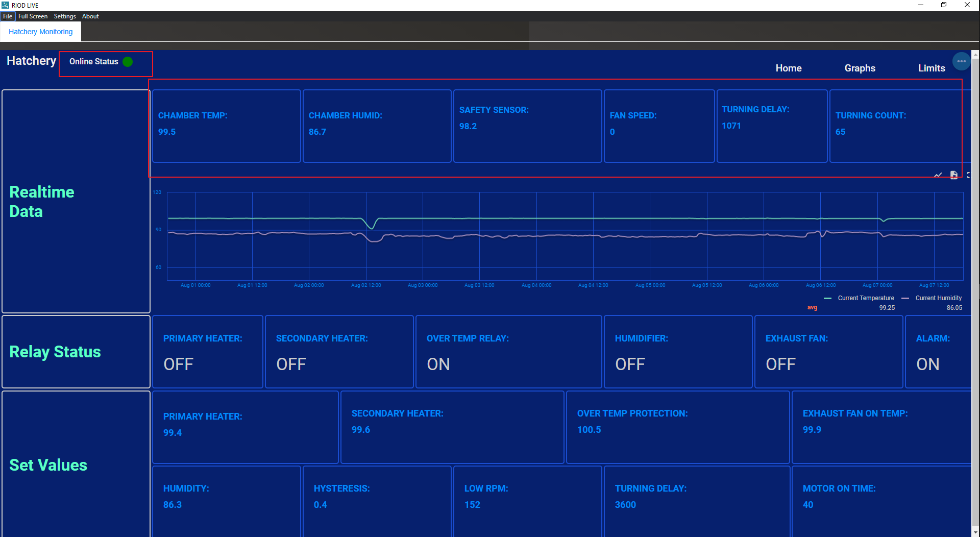Click the RIOD LIVE application icon in the titlebar

(5, 5)
